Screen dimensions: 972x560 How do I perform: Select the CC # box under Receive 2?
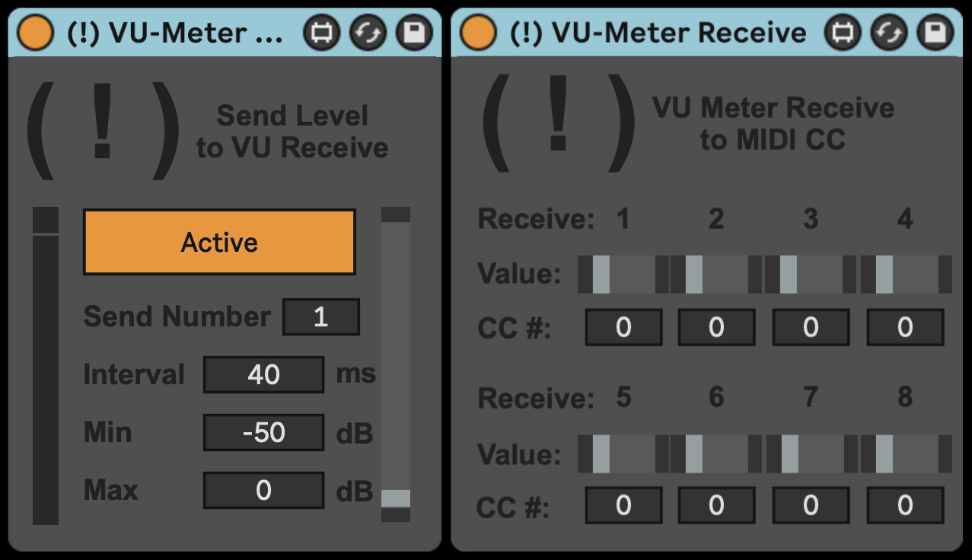pyautogui.click(x=716, y=327)
